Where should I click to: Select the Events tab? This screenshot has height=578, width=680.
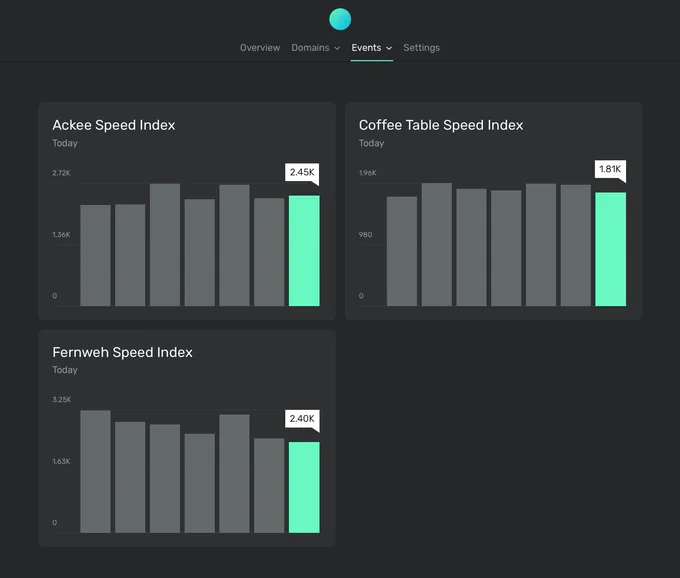(371, 48)
